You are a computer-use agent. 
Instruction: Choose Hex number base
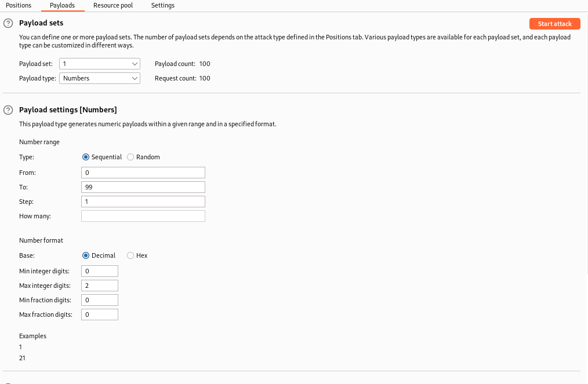click(130, 255)
